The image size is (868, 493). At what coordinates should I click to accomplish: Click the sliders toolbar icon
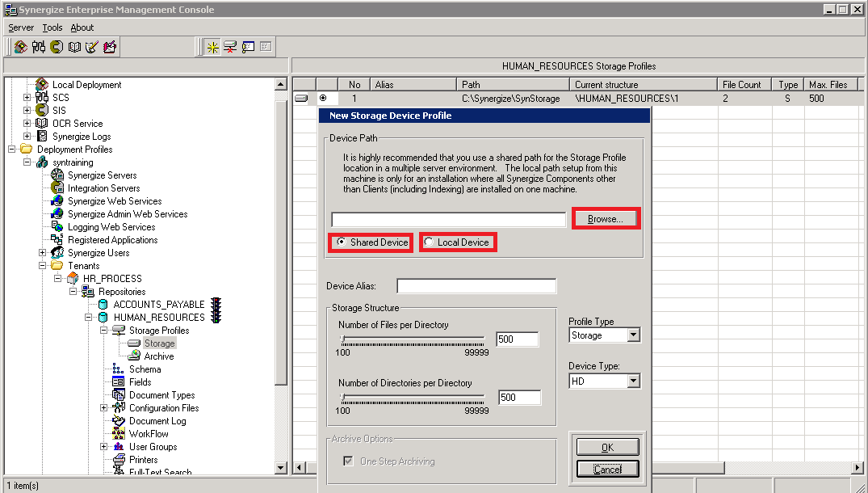click(x=39, y=47)
